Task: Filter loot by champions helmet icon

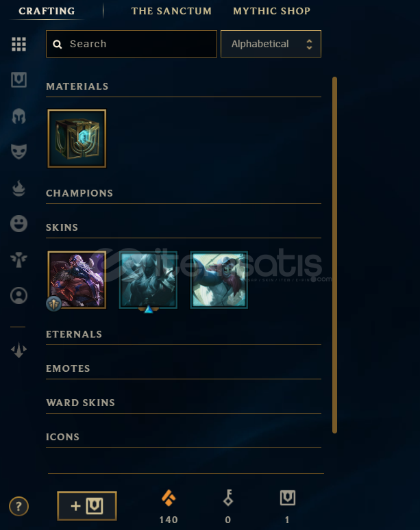Action: [18, 116]
